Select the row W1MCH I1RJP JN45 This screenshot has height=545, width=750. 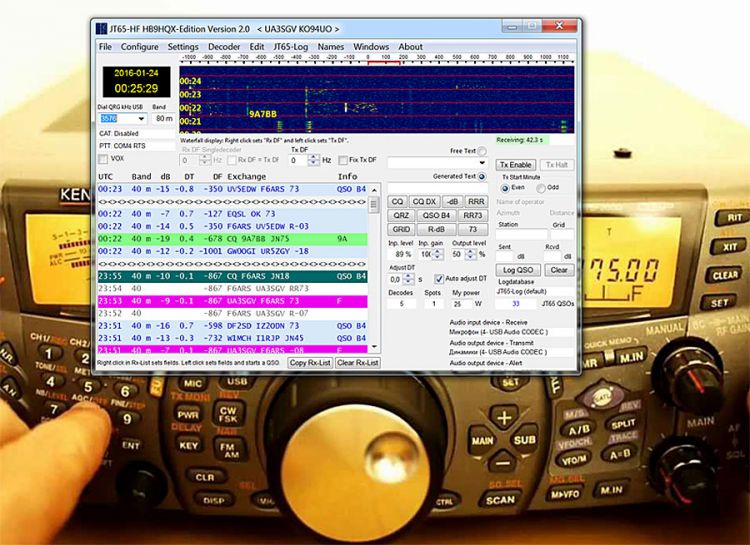click(232, 338)
